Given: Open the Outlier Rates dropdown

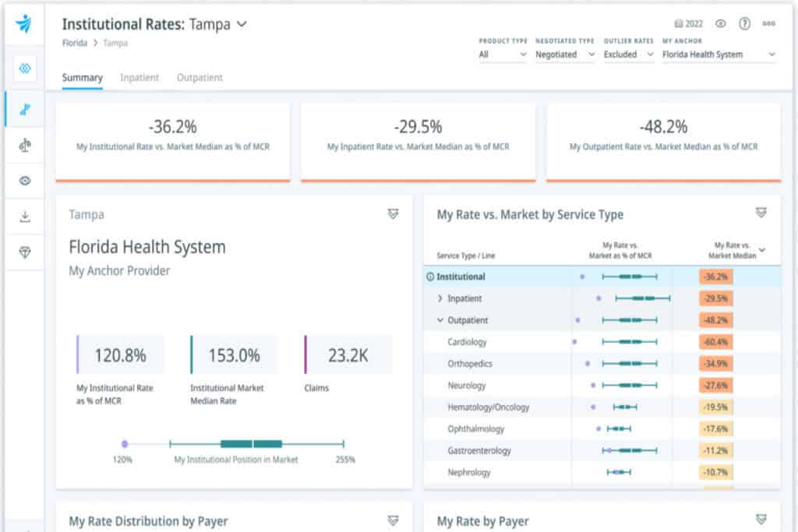Looking at the screenshot, I should tap(628, 55).
